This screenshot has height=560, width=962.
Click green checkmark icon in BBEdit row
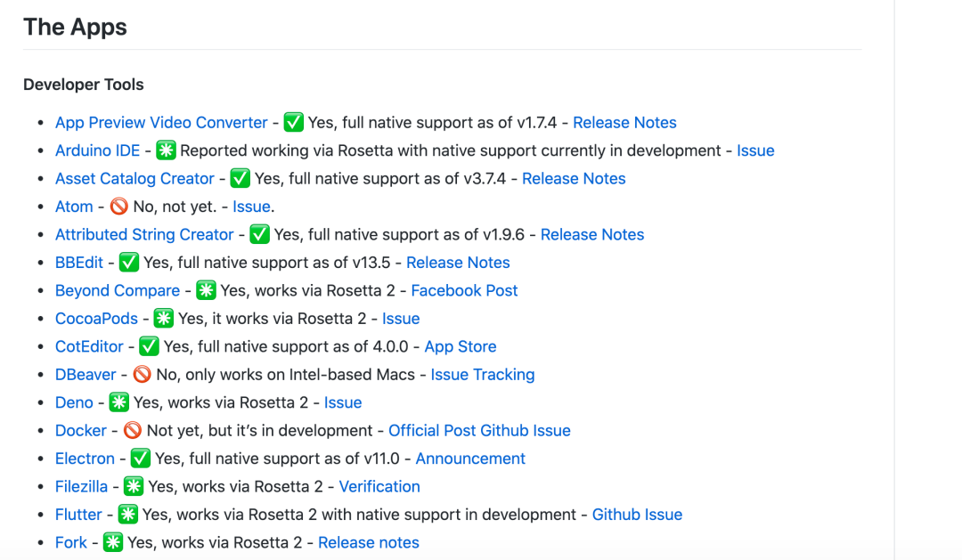(129, 263)
